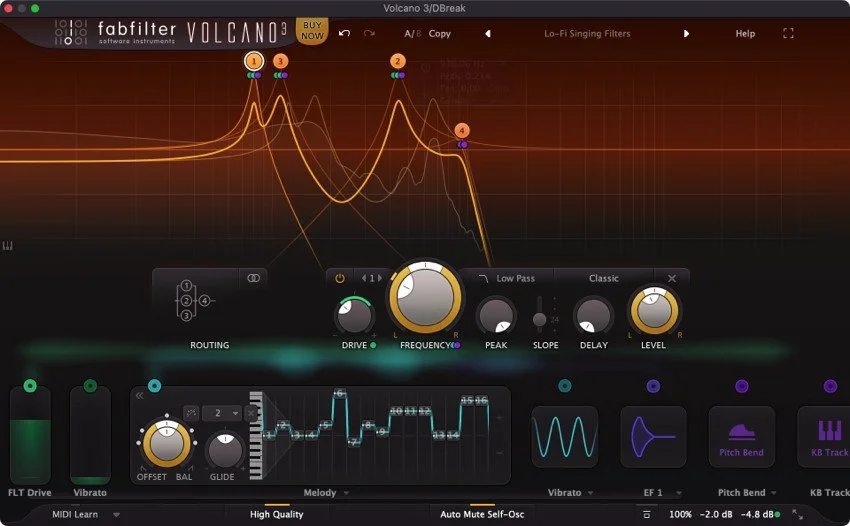Click the FLT Drive slider drag handle
Screen dimensions: 850x526
point(30,386)
